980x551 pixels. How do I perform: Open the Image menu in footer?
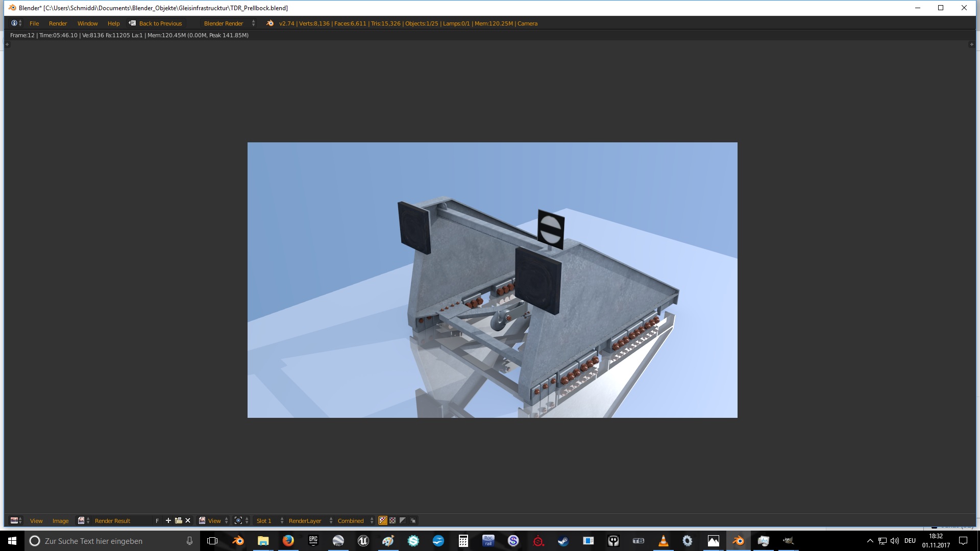click(x=60, y=521)
